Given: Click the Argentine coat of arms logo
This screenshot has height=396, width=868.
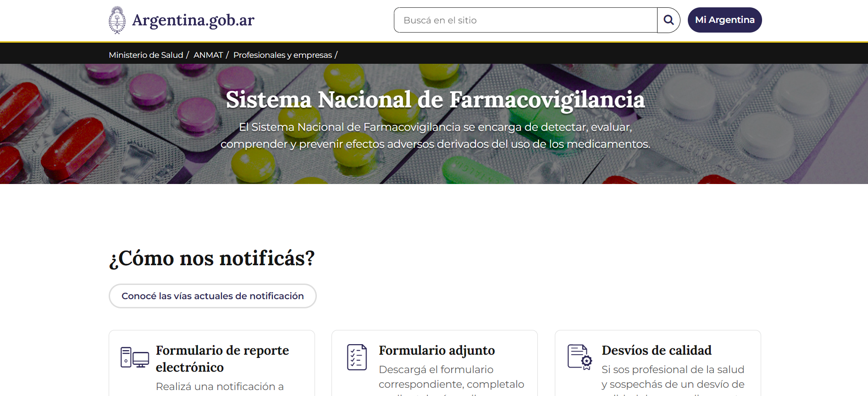Looking at the screenshot, I should coord(117,20).
